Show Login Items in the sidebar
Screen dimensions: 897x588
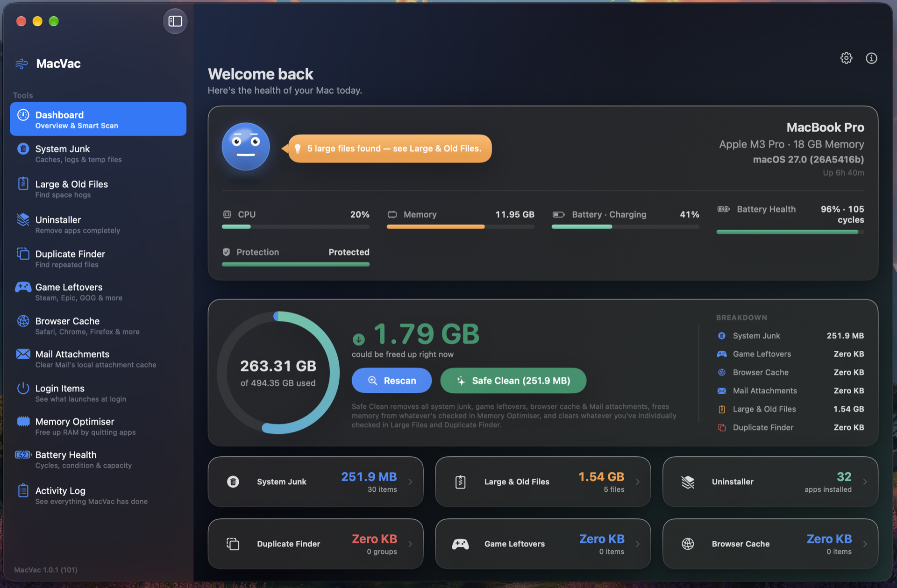click(98, 393)
